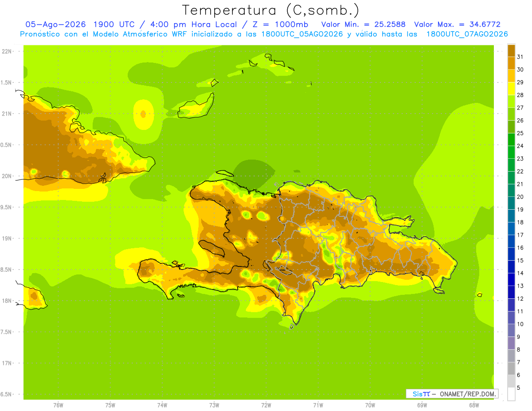This screenshot has width=532, height=411.
Task: Click the legend value "16"
Action: 520,247
